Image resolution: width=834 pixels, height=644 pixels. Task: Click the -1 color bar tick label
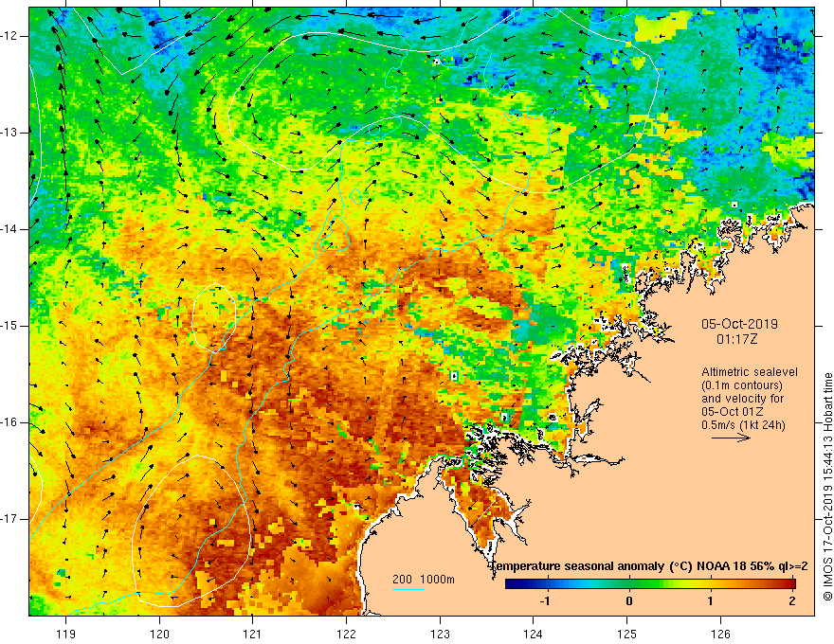point(545,601)
